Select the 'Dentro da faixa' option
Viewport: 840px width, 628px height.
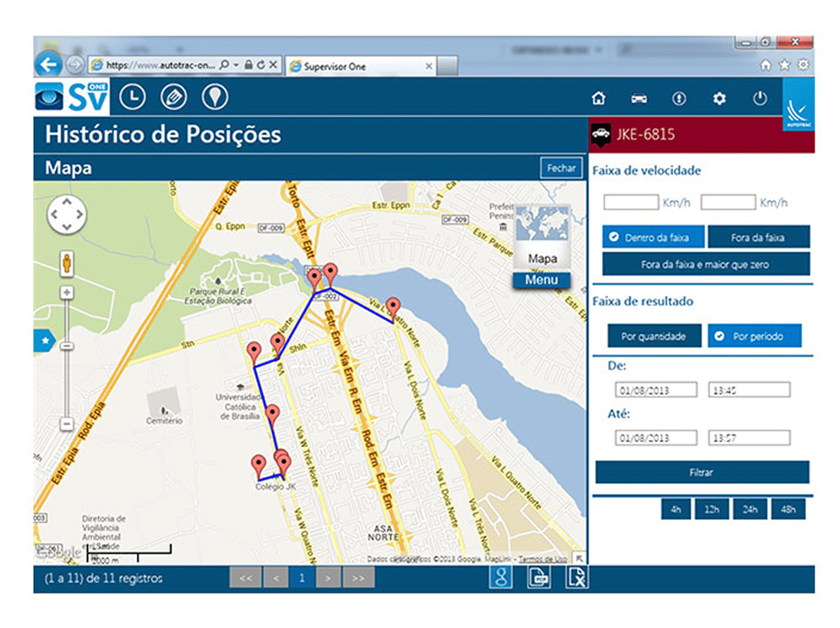tap(653, 237)
